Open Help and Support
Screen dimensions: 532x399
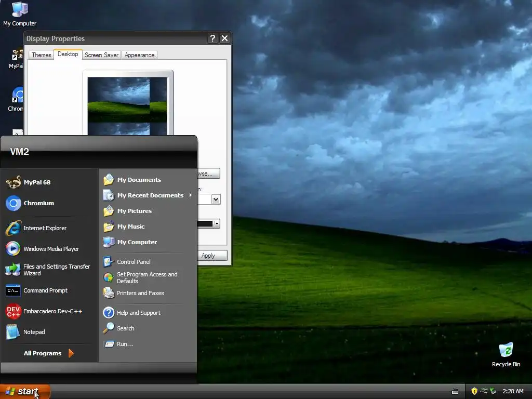[131, 312]
